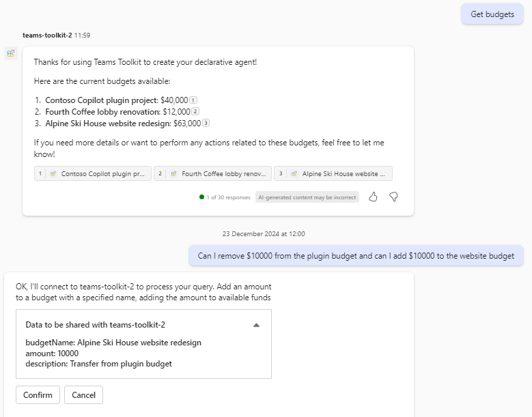Click the amount: 10000 line
This screenshot has width=532, height=417.
click(x=52, y=354)
